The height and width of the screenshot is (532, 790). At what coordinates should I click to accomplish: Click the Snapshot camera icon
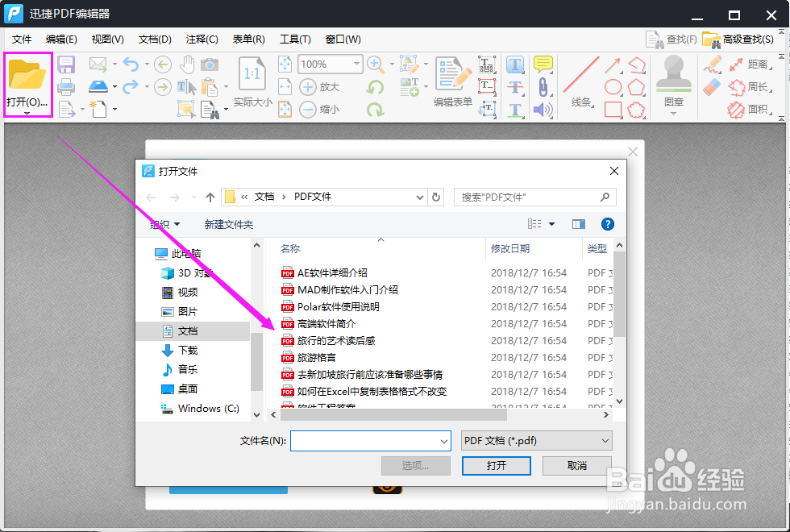coord(210,64)
